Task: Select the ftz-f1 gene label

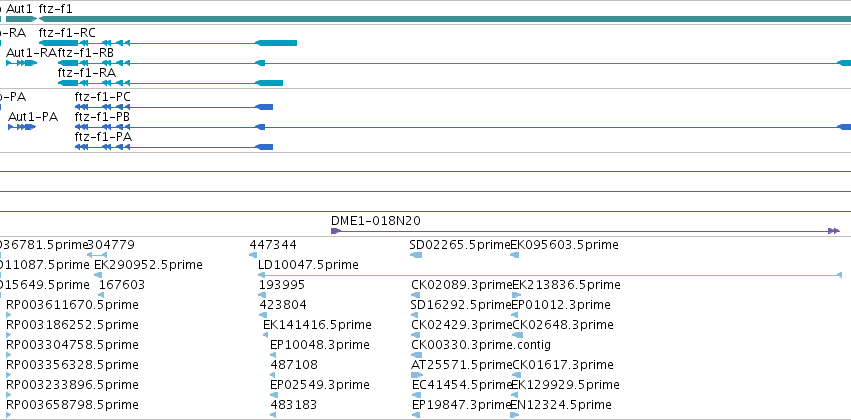Action: (55, 9)
